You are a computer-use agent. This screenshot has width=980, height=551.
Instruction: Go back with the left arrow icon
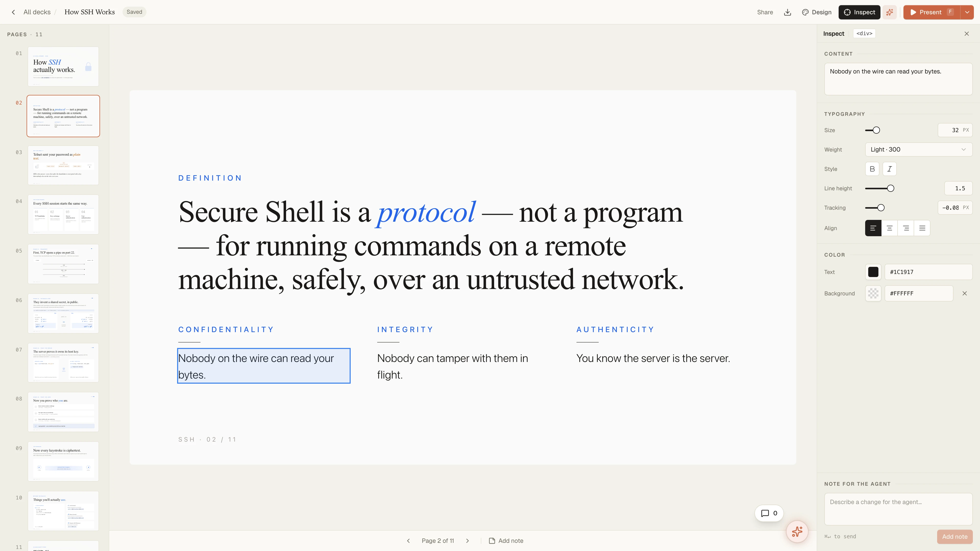13,12
